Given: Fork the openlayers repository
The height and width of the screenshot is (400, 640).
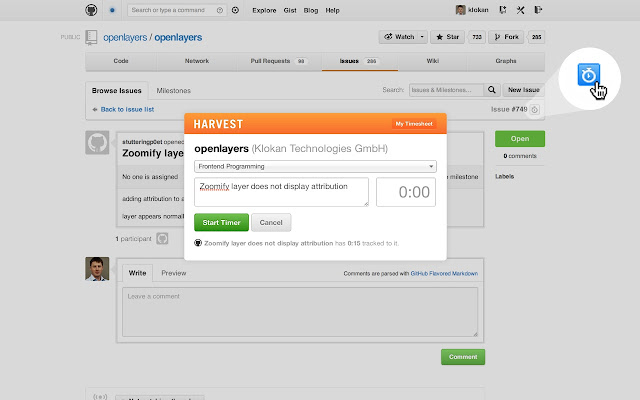Looking at the screenshot, I should (506, 37).
